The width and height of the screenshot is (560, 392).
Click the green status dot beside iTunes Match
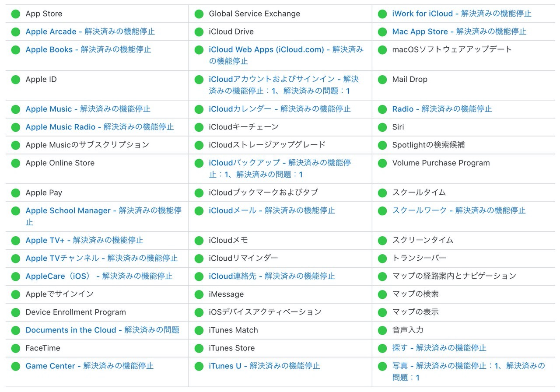199,330
